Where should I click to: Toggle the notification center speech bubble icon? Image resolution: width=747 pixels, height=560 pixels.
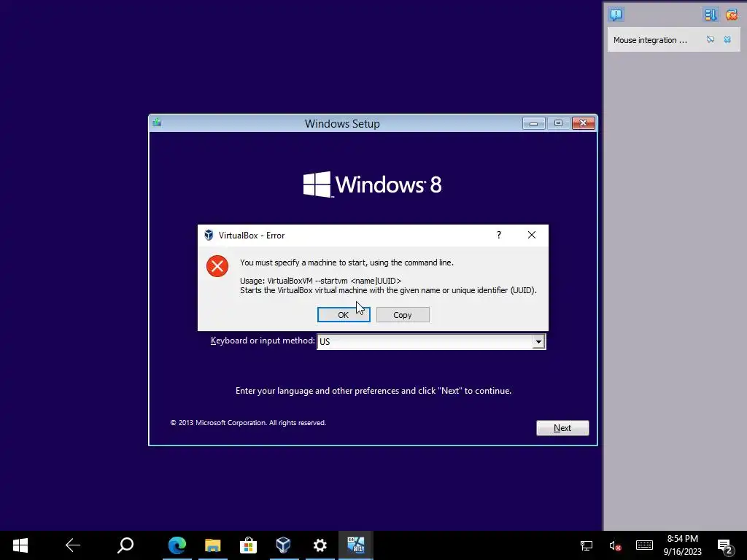pyautogui.click(x=616, y=15)
